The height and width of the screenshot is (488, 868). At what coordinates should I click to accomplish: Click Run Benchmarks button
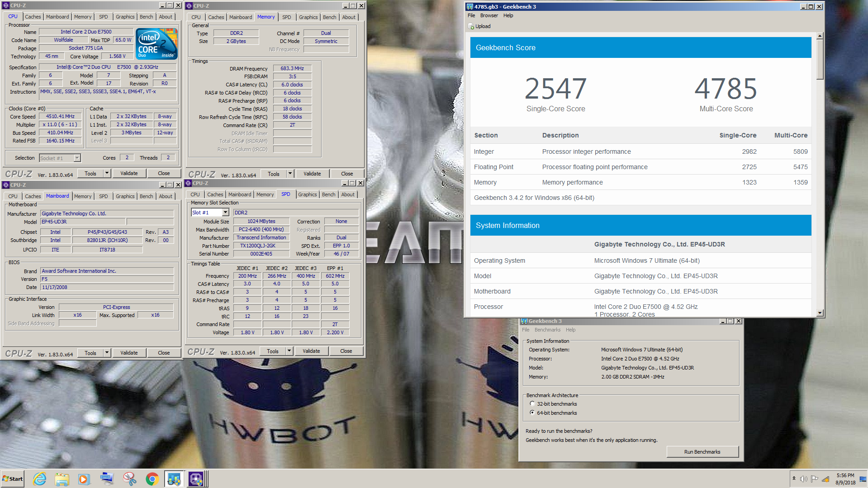[702, 452]
